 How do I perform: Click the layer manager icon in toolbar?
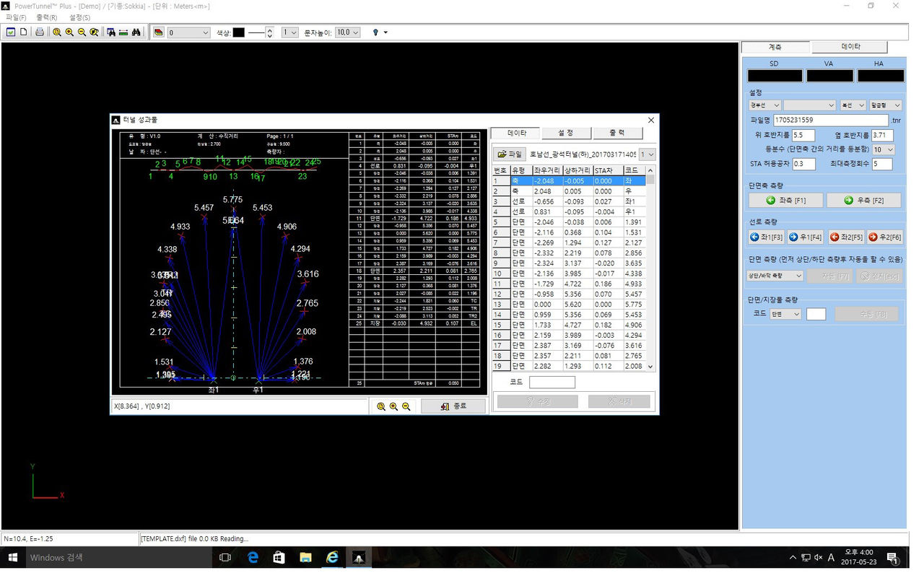coord(159,32)
